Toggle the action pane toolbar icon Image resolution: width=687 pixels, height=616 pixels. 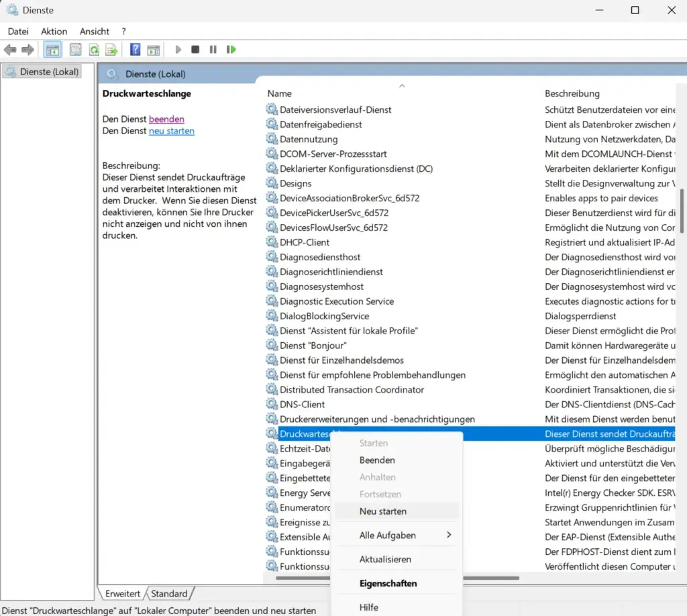click(154, 50)
